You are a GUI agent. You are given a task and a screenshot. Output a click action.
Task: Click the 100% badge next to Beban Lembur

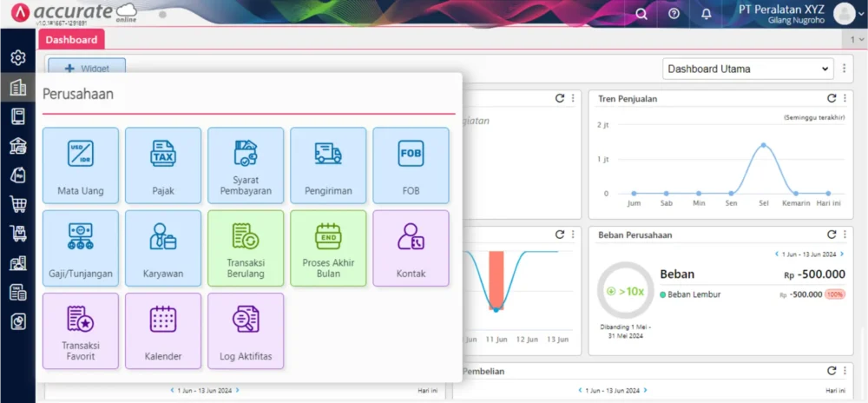835,294
